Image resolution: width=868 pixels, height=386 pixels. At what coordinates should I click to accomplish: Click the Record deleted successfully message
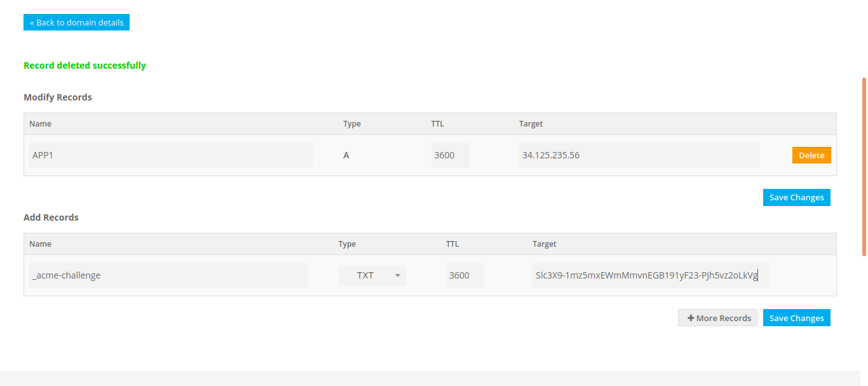tap(85, 65)
